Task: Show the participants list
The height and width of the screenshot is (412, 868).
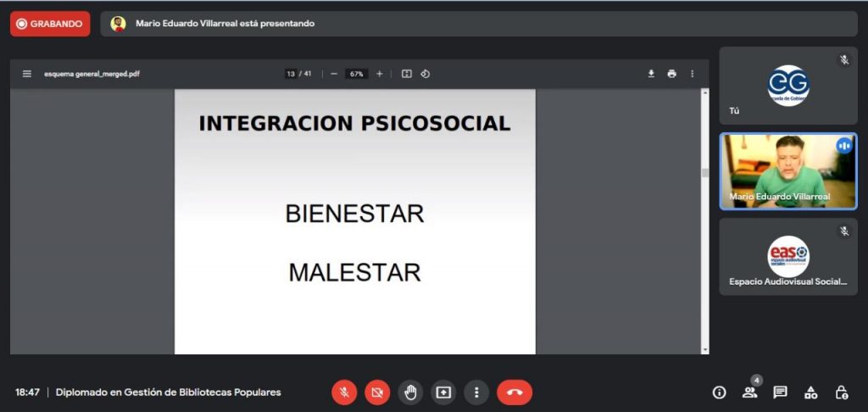Action: click(x=749, y=392)
